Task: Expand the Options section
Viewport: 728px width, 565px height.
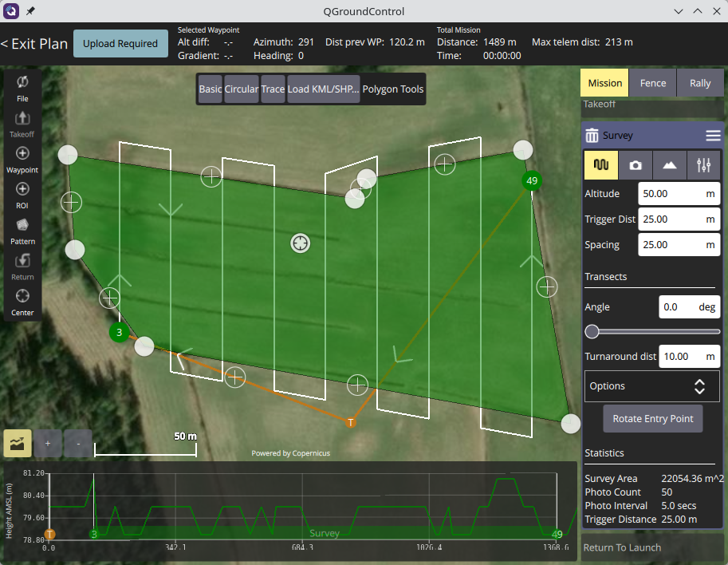Action: [652, 386]
